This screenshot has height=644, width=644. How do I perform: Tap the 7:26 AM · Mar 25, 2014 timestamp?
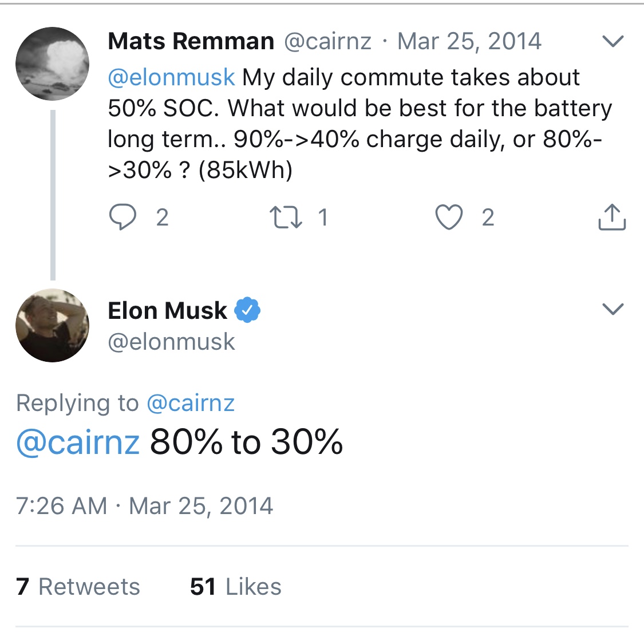tap(145, 505)
